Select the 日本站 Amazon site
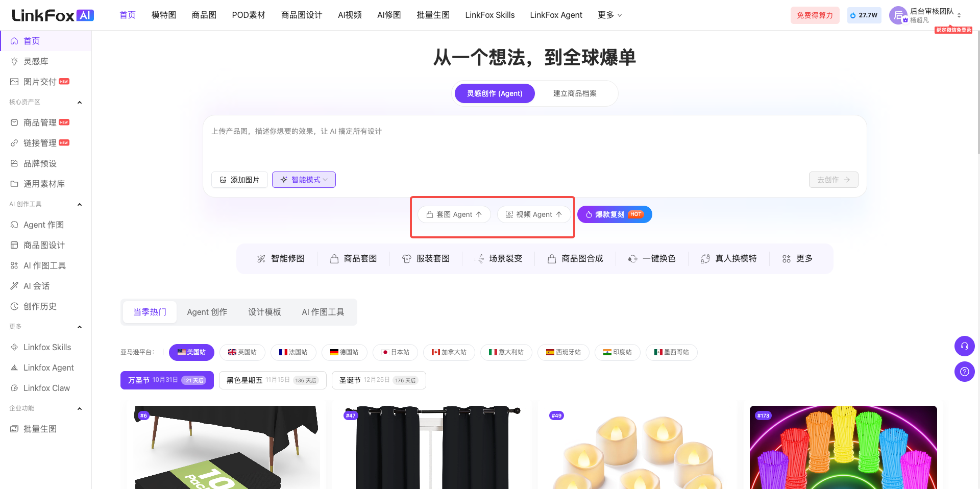This screenshot has height=489, width=980. click(396, 352)
